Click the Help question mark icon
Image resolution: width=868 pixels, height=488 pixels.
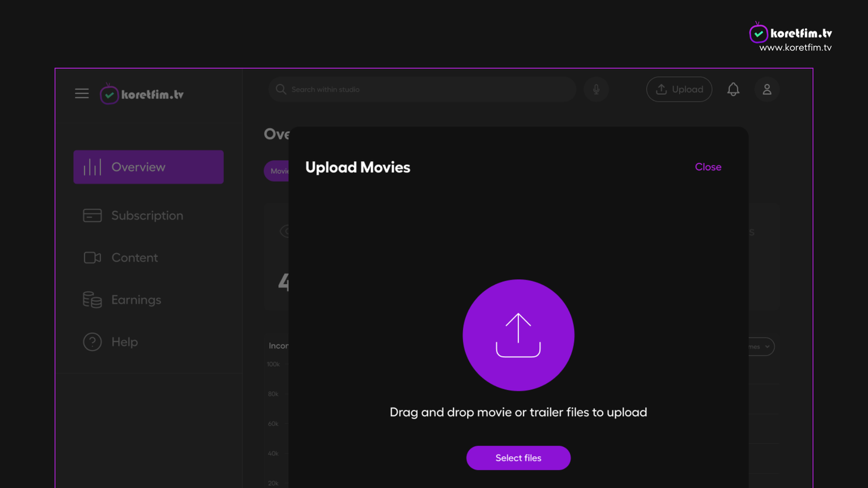point(92,342)
